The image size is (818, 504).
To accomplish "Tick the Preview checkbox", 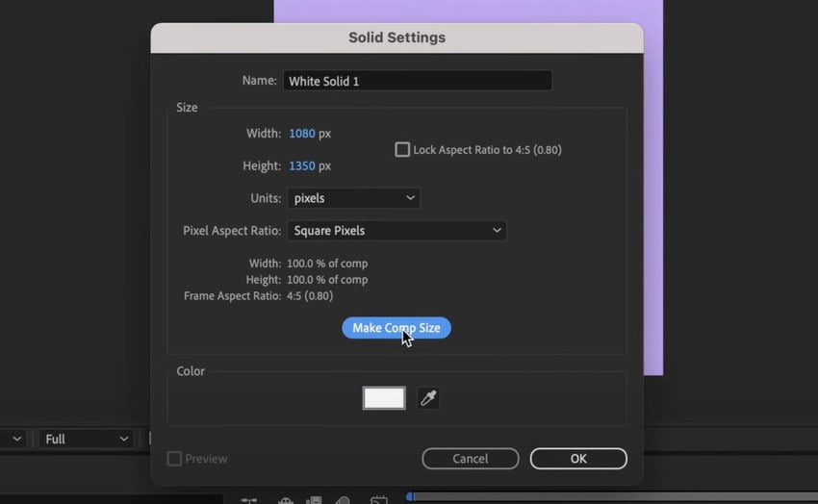I will [174, 459].
